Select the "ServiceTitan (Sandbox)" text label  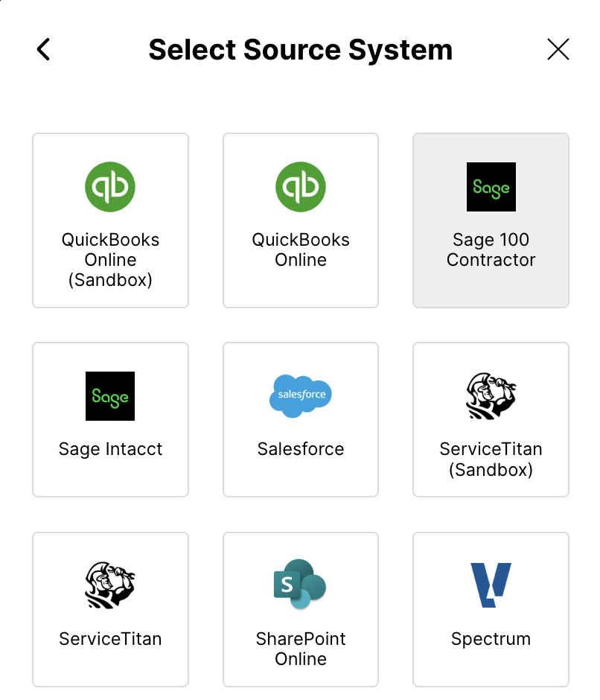coord(491,459)
